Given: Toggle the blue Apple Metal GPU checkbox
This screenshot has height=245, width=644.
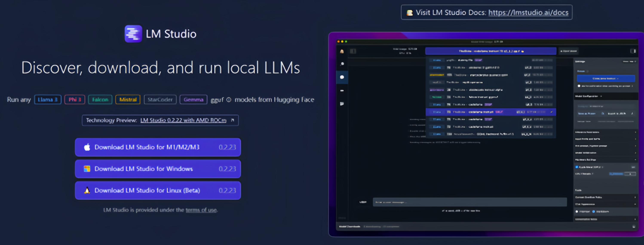Looking at the screenshot, I should click(577, 167).
